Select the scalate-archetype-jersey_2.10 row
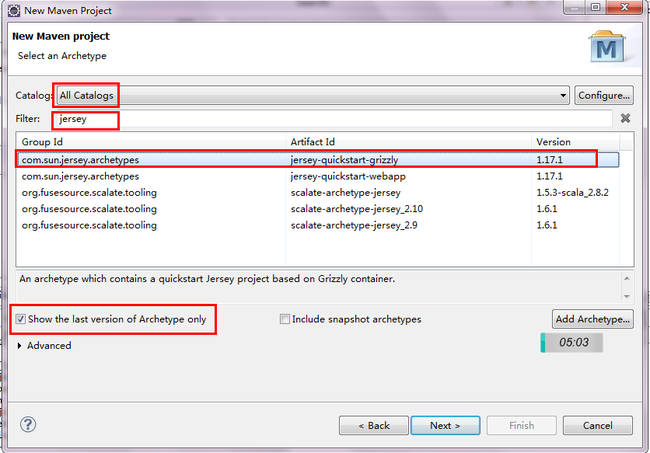 tap(318, 209)
